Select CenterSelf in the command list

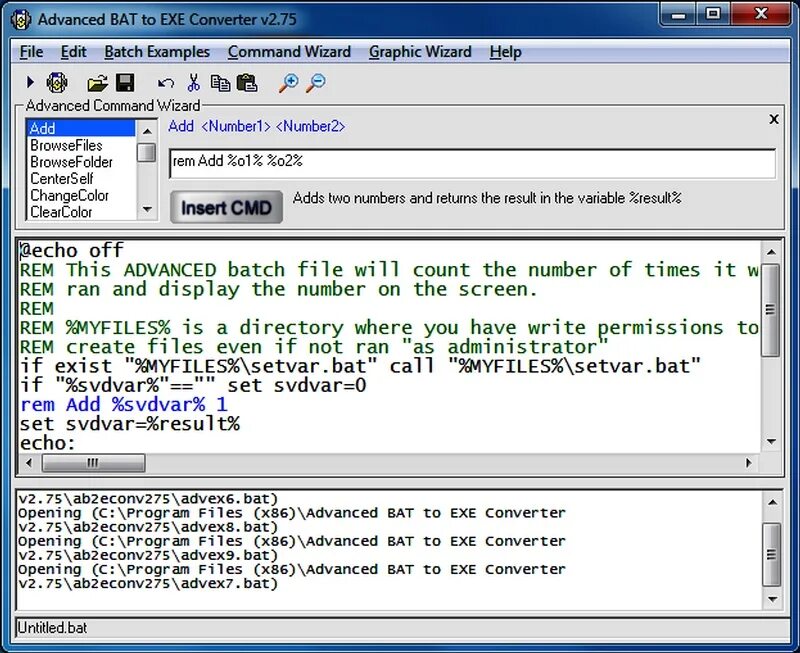(81, 179)
